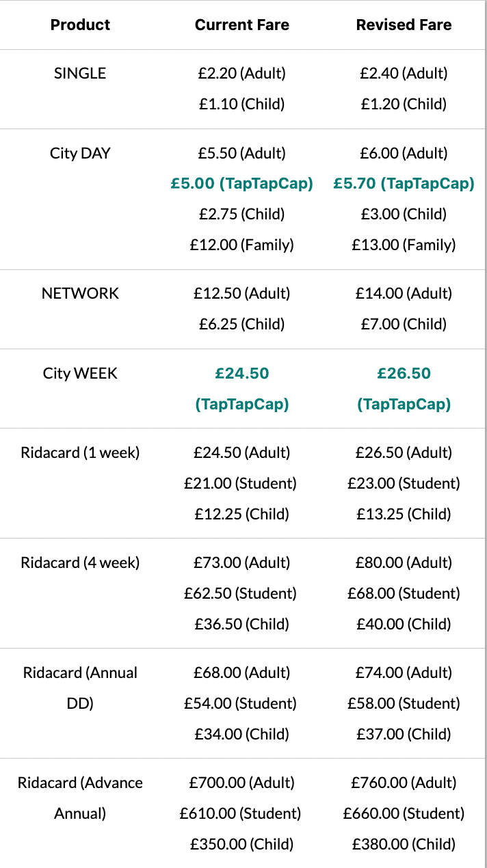Click the Product column header
The height and width of the screenshot is (868, 487).
pos(80,25)
